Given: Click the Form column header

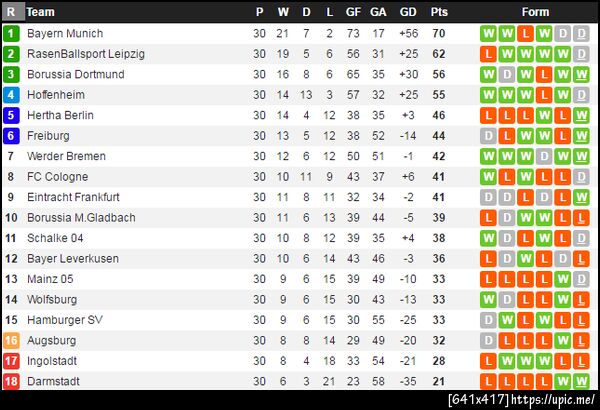Looking at the screenshot, I should point(535,12).
